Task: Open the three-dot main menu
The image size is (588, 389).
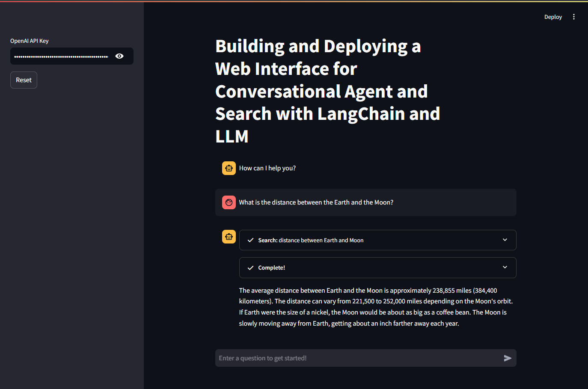Action: point(574,17)
